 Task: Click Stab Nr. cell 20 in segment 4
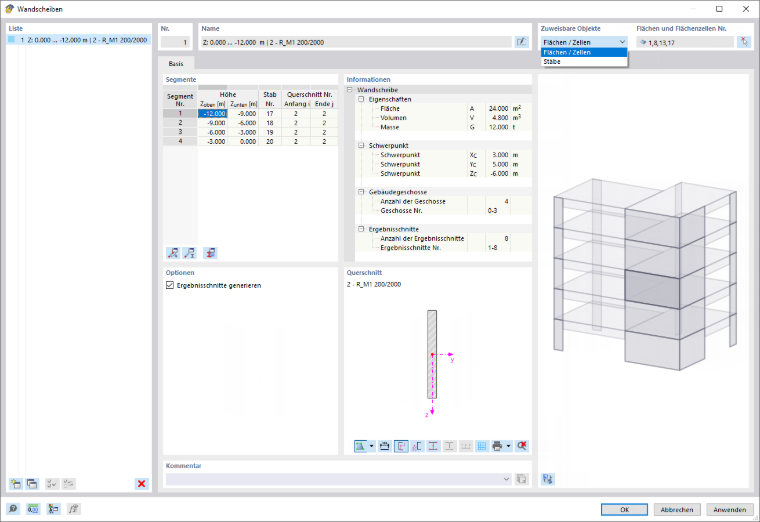[x=269, y=142]
